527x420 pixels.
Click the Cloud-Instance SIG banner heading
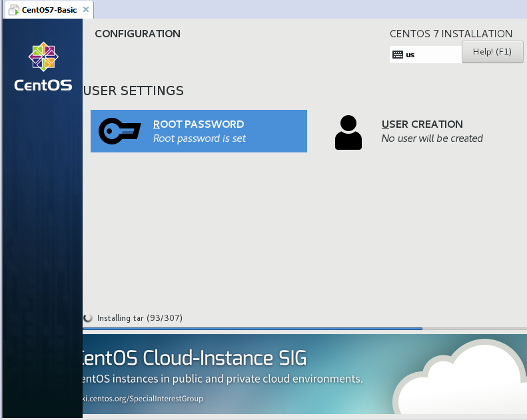coord(195,358)
